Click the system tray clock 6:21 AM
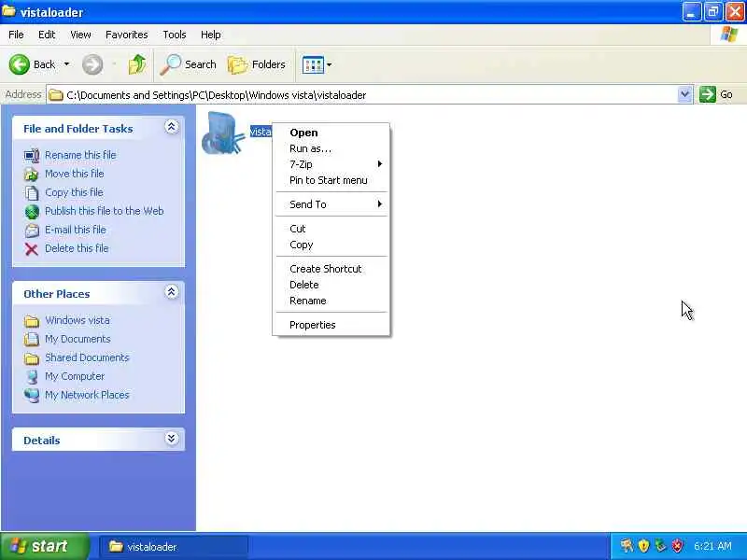Screen dimensions: 747x560 [712, 546]
